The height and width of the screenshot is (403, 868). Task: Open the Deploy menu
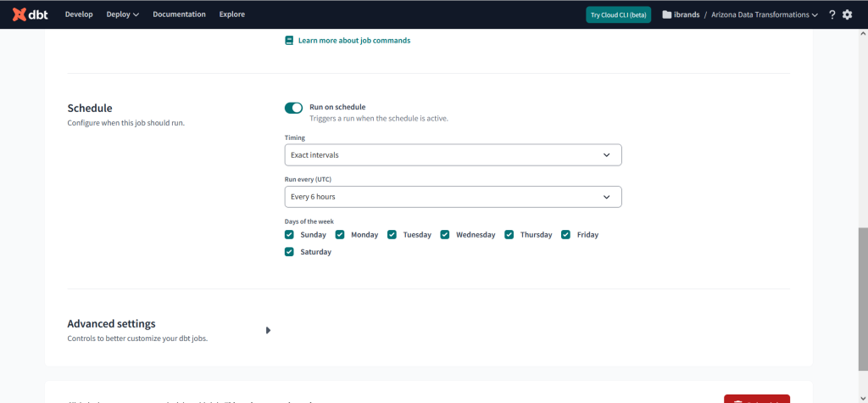pyautogui.click(x=122, y=14)
